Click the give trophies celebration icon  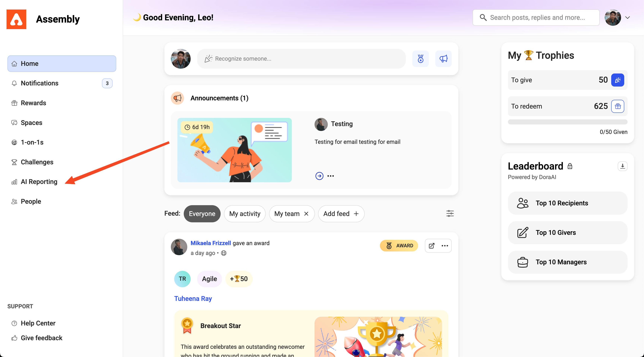(618, 80)
